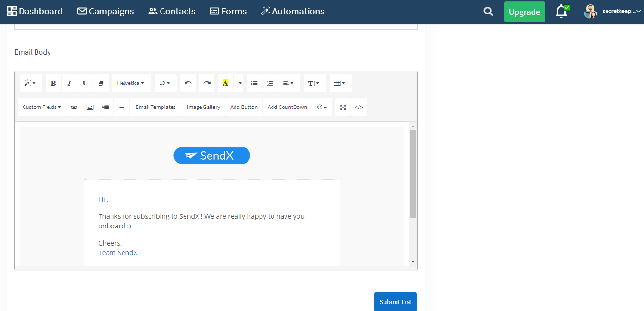Click the 'Cheers,' text

110,243
